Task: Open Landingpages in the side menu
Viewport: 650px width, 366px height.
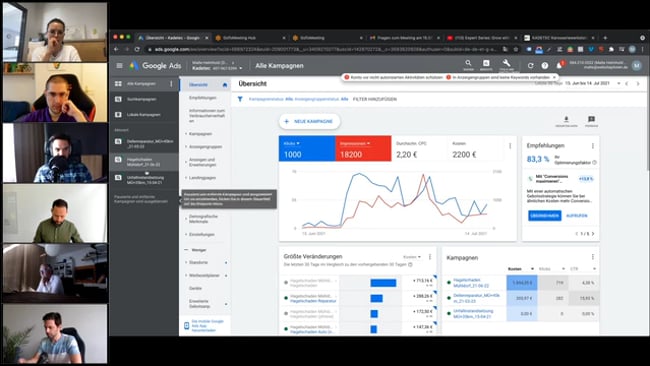Action: [x=202, y=178]
